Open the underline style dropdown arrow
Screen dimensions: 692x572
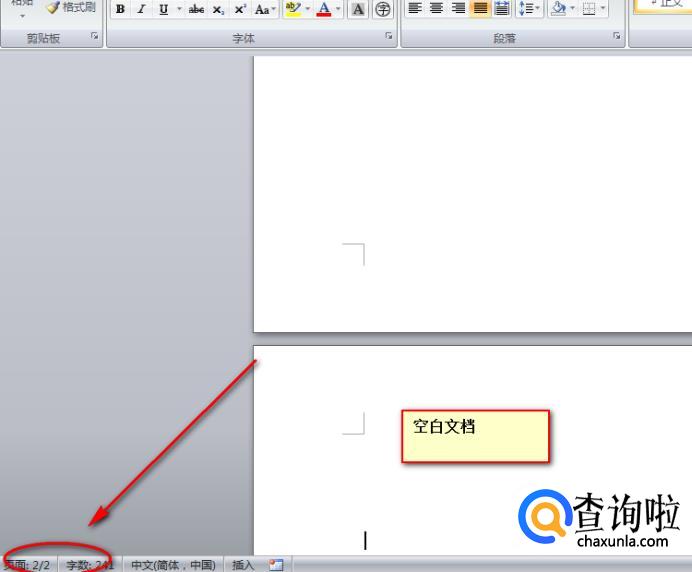179,9
